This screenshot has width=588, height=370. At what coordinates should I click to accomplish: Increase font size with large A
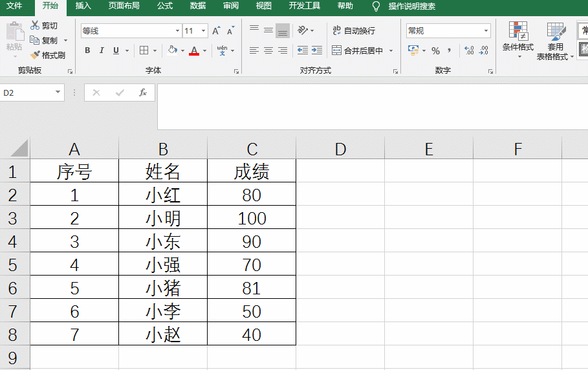click(216, 31)
